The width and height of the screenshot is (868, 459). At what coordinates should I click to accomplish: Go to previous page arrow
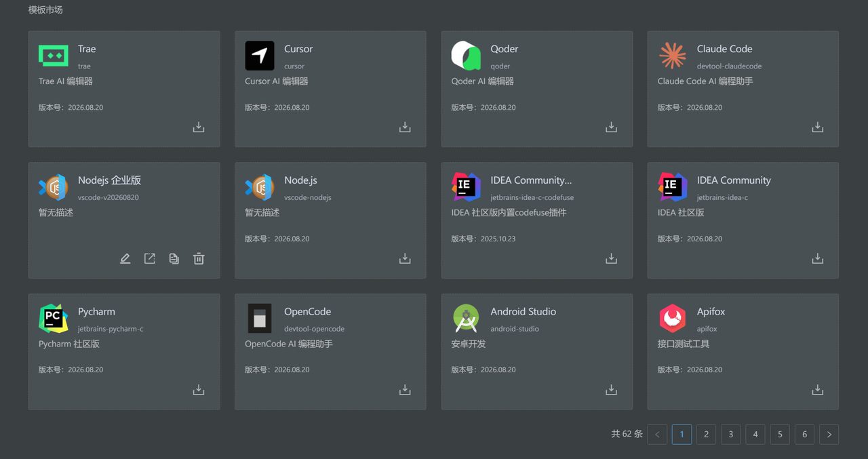(657, 435)
